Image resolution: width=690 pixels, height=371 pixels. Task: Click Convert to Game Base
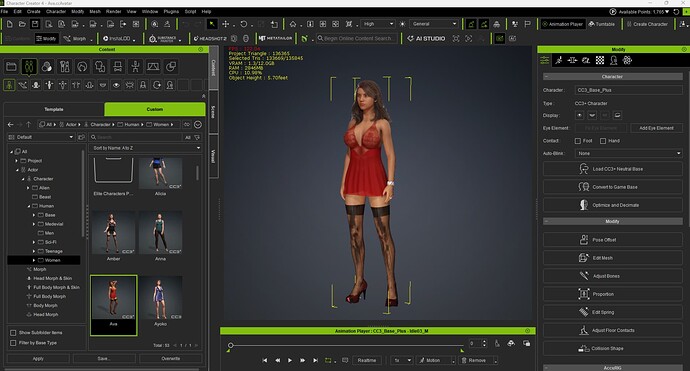tap(613, 187)
